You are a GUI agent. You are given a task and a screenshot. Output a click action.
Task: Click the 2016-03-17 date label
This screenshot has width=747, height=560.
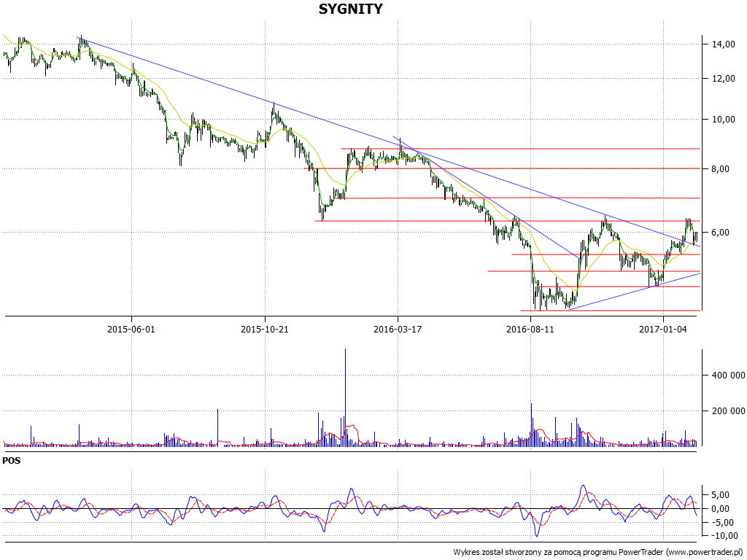pos(398,329)
